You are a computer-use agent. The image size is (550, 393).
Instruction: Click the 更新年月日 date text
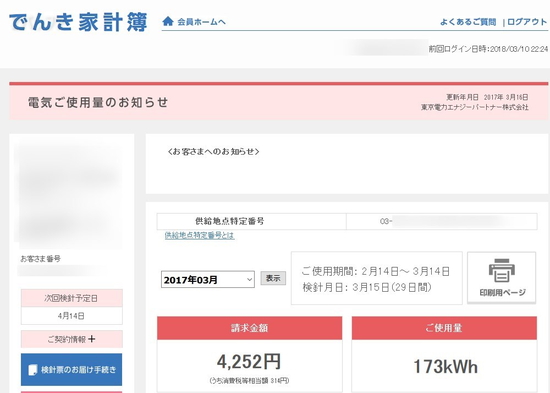tap(487, 97)
